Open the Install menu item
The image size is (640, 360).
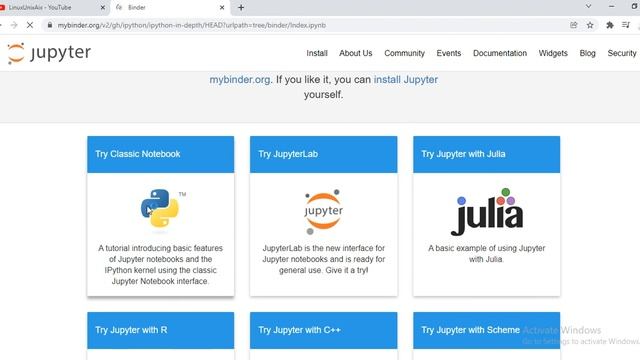(317, 53)
